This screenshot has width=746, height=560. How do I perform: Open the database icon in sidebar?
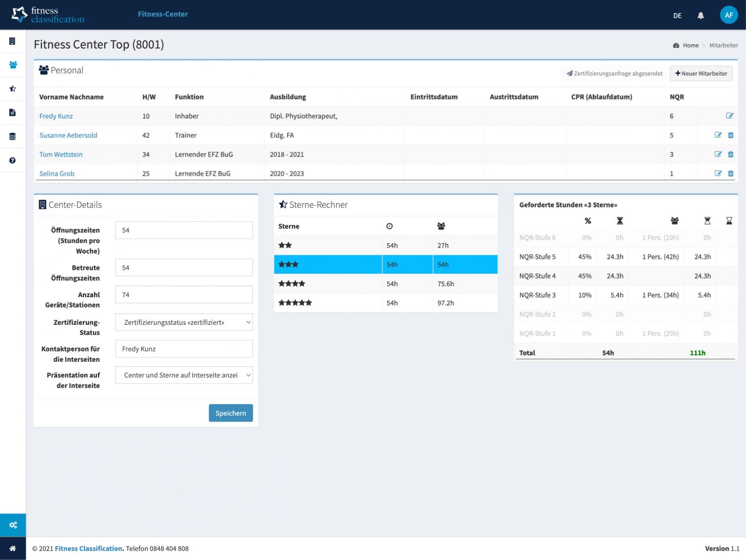12,137
